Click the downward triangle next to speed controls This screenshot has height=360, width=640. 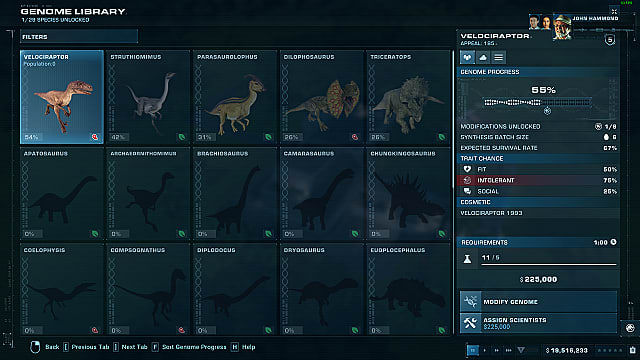coord(521,350)
